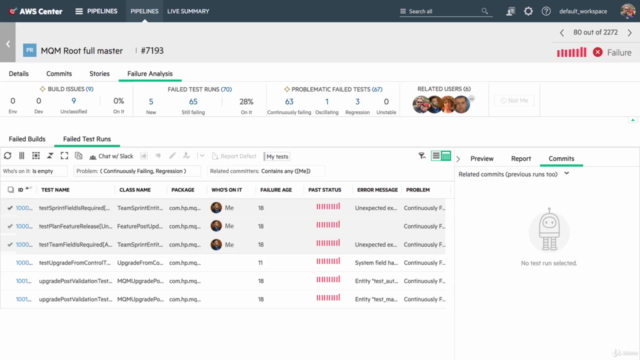Viewport: 640px width, 360px height.
Task: Open the Failed Builds tab
Action: coord(27,139)
